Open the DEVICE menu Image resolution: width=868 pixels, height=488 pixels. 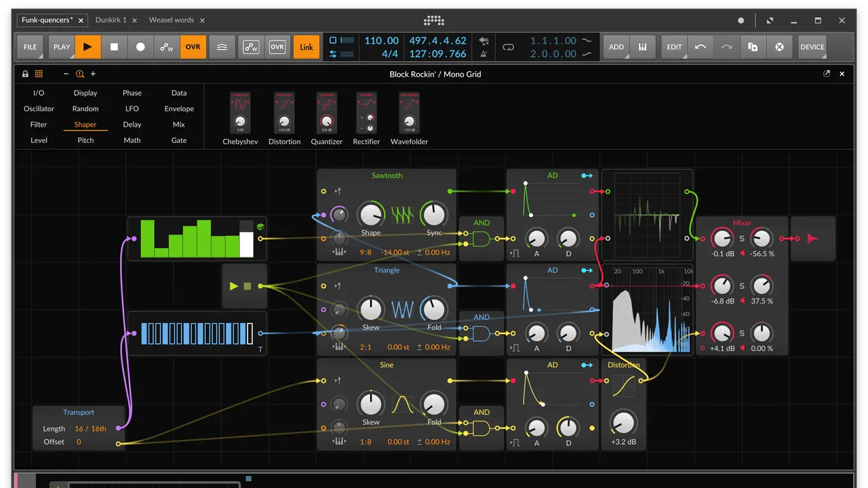tap(812, 47)
